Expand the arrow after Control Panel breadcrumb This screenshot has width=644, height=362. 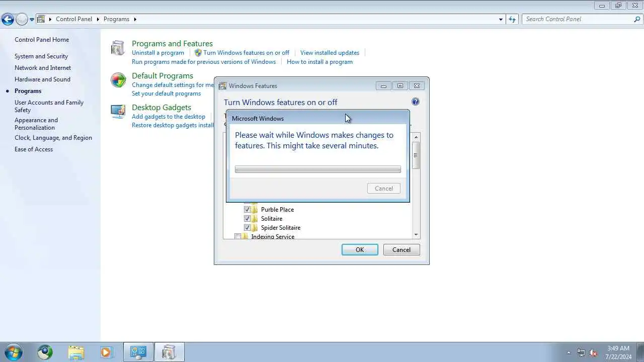point(98,19)
